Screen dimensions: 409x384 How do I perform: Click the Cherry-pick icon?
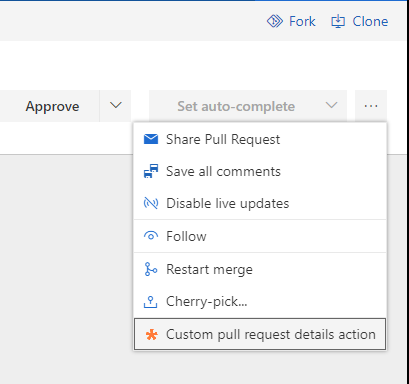(x=150, y=301)
